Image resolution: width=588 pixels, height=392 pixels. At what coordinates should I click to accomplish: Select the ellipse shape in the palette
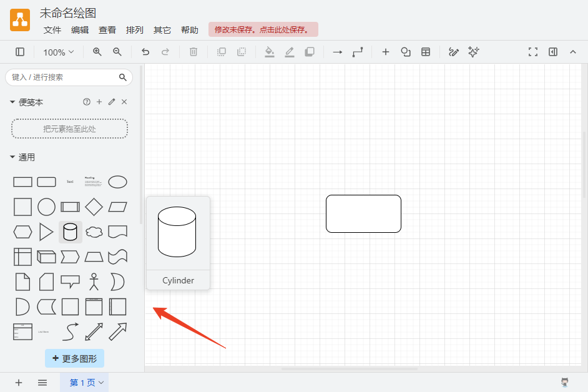pyautogui.click(x=118, y=182)
